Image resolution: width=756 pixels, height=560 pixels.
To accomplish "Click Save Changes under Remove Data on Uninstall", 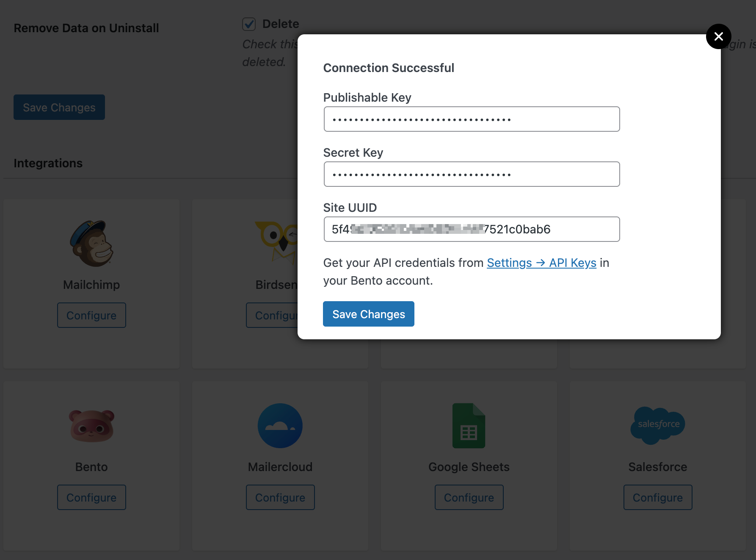I will click(x=59, y=107).
